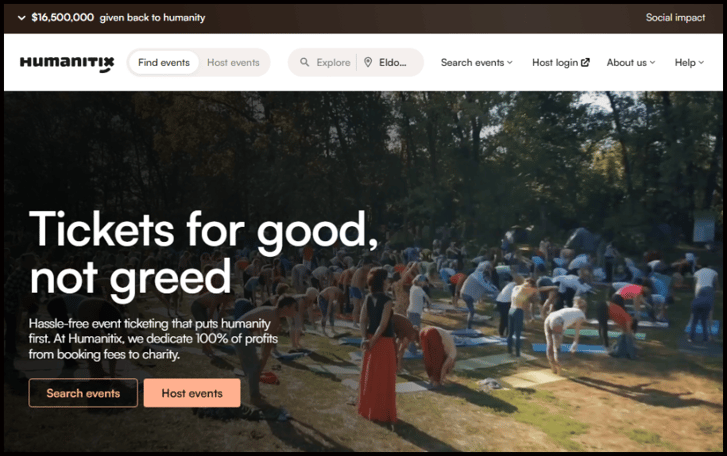Screen dimensions: 727x456
Task: Click the Search events chevron arrow
Action: [510, 62]
